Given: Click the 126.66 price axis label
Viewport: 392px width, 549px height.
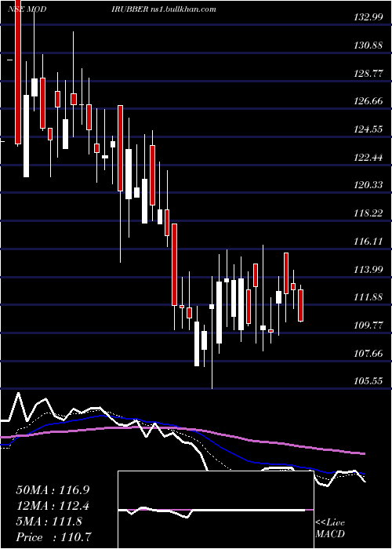Looking at the screenshot, I should [368, 101].
